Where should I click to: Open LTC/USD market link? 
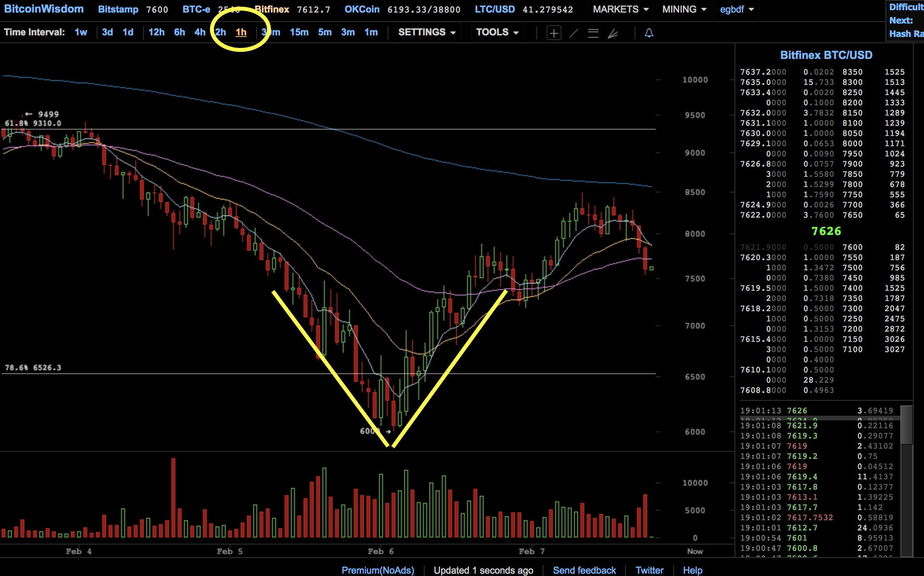(x=495, y=9)
